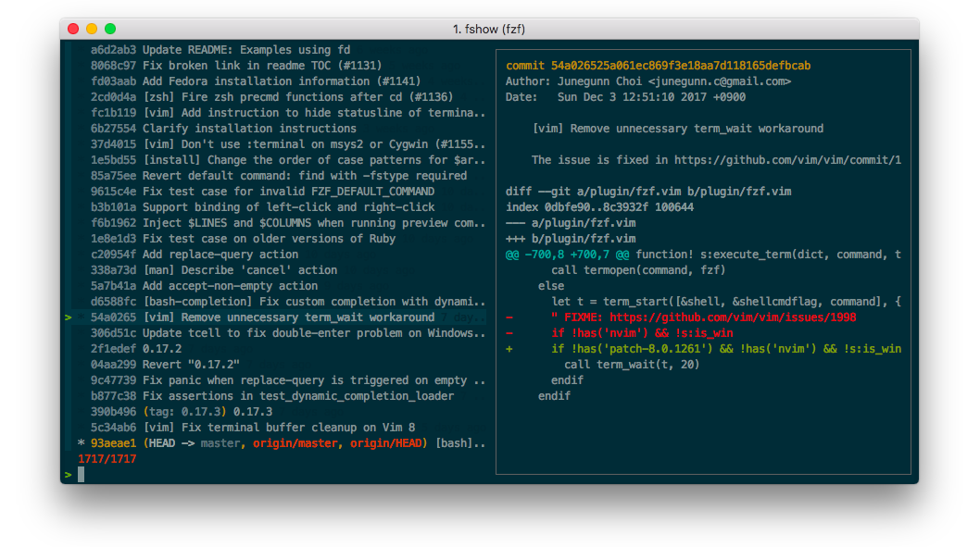Click the Date line in preview
Viewport: 980px width, 547px height.
point(625,97)
